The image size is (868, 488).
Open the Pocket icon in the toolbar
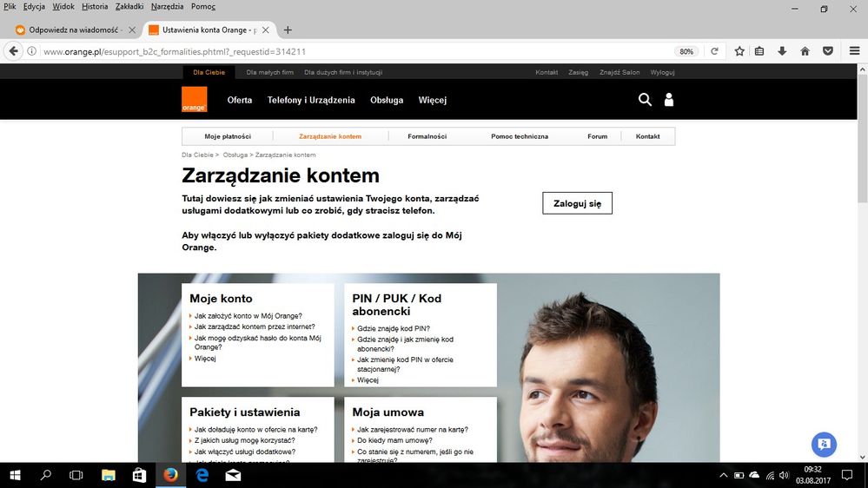point(827,51)
